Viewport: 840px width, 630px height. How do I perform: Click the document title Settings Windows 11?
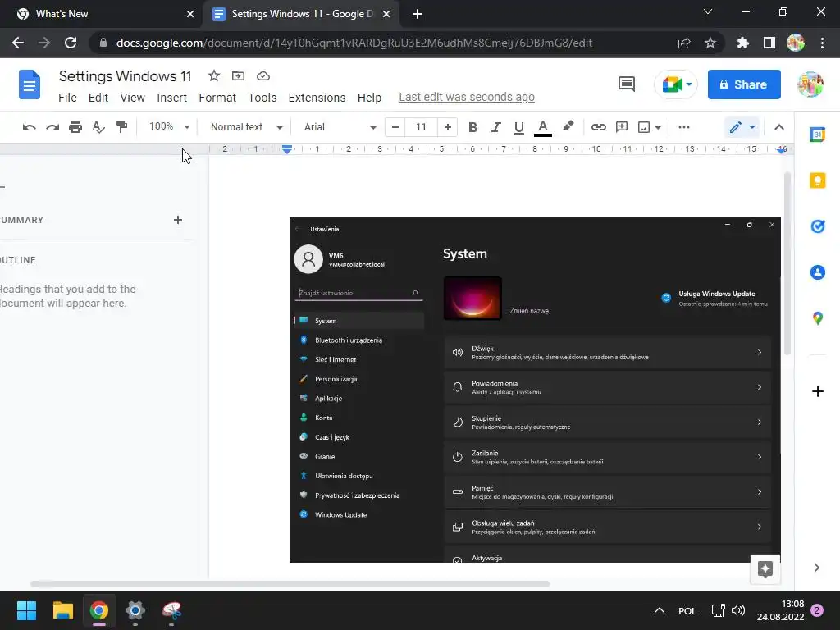[x=125, y=76]
